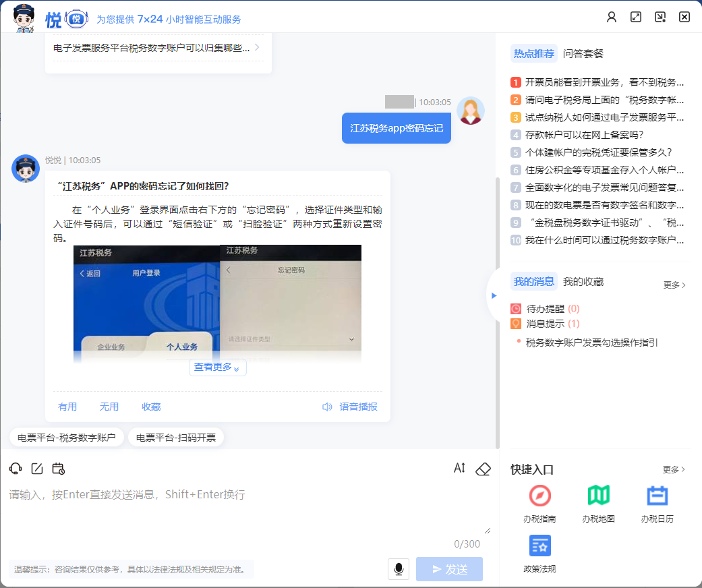Select the 我的收藏 tab
Viewport: 702px width, 588px height.
583,282
